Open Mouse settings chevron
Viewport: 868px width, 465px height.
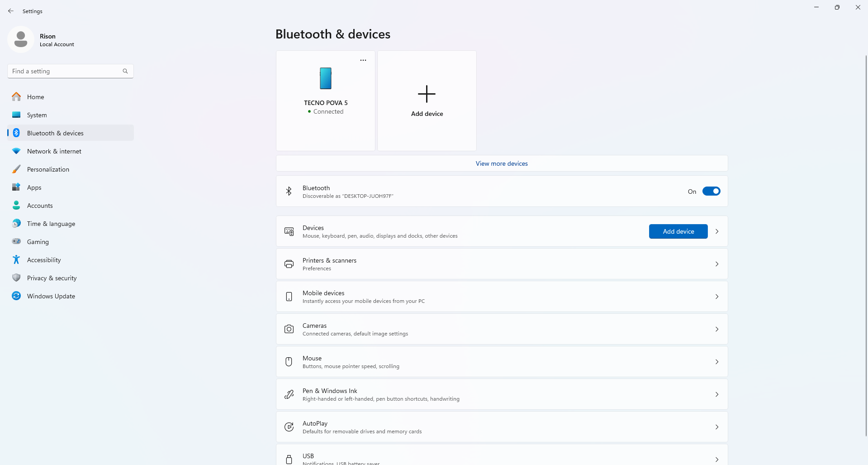[x=717, y=362]
